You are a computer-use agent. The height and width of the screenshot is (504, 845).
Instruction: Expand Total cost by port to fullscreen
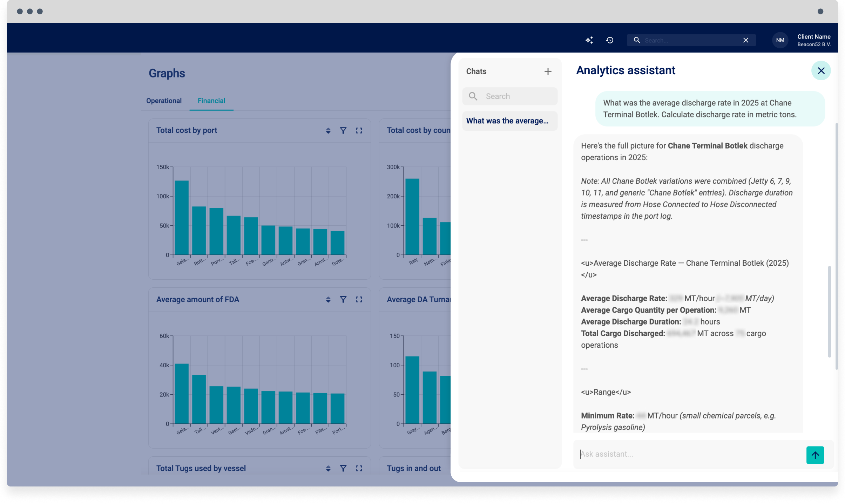point(359,131)
